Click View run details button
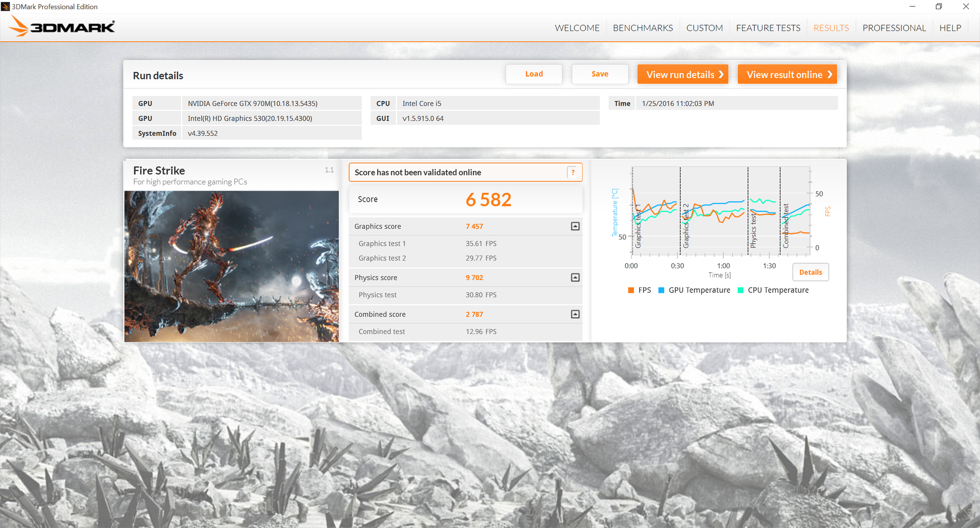 (683, 74)
